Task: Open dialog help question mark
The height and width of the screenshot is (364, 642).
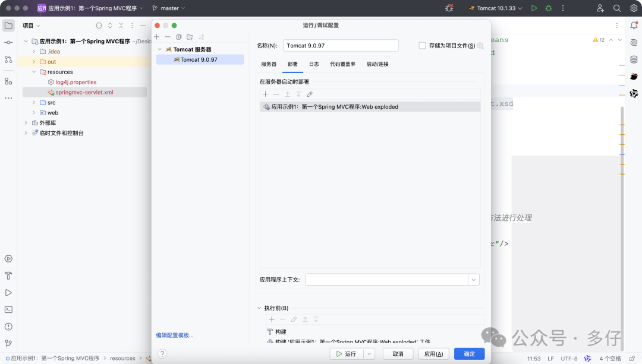Action: pos(162,354)
